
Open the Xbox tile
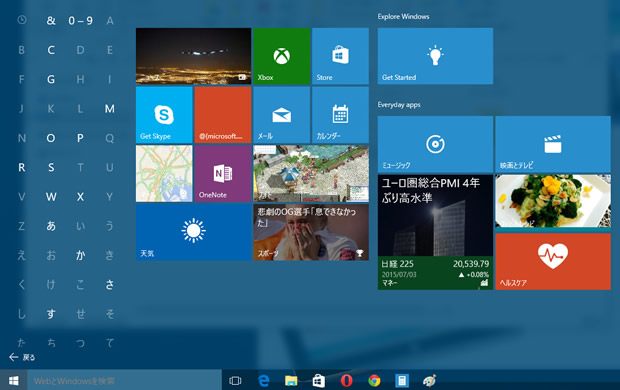(282, 56)
